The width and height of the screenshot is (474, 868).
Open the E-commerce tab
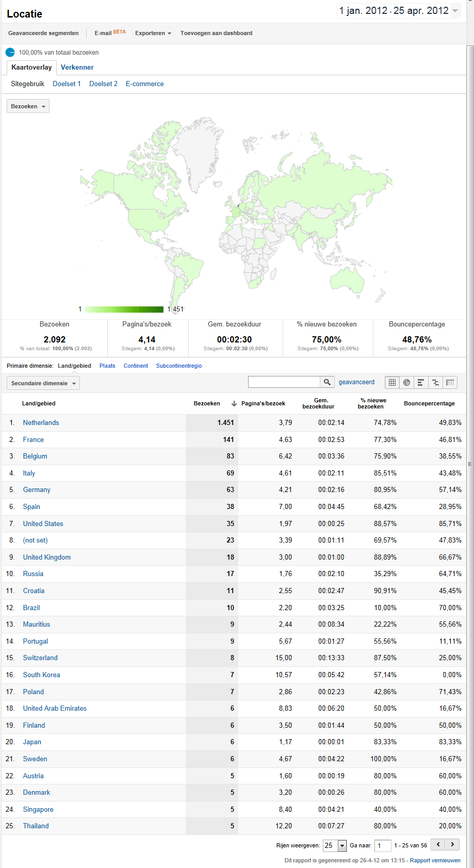[144, 84]
